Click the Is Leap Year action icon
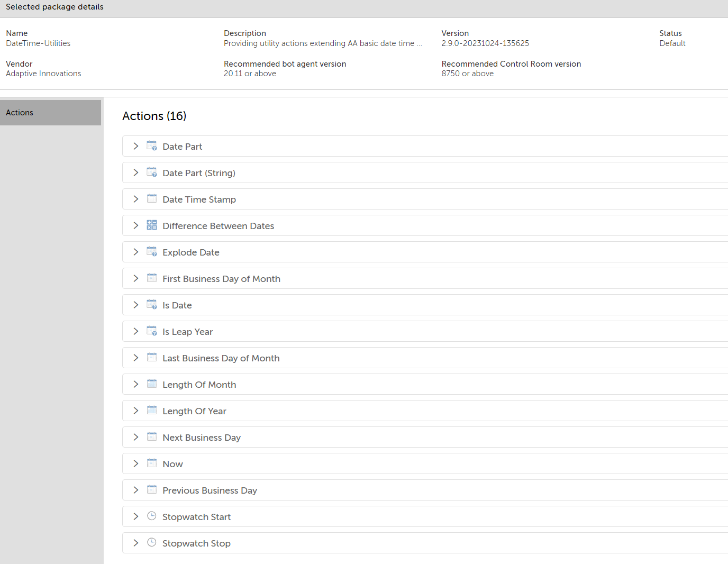728x564 pixels. tap(152, 331)
